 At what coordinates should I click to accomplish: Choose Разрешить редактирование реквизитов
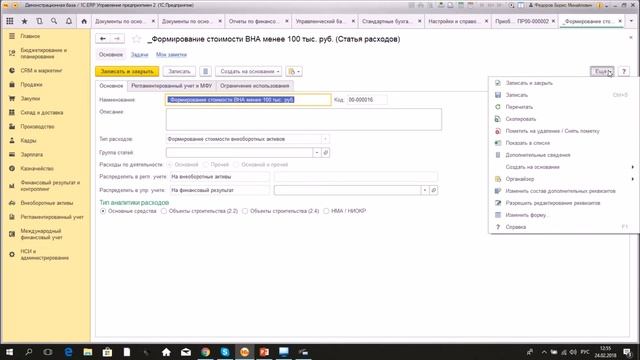click(x=564, y=203)
